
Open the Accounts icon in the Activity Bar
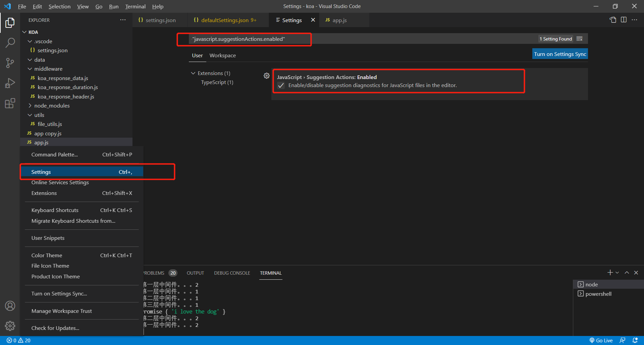tap(10, 305)
